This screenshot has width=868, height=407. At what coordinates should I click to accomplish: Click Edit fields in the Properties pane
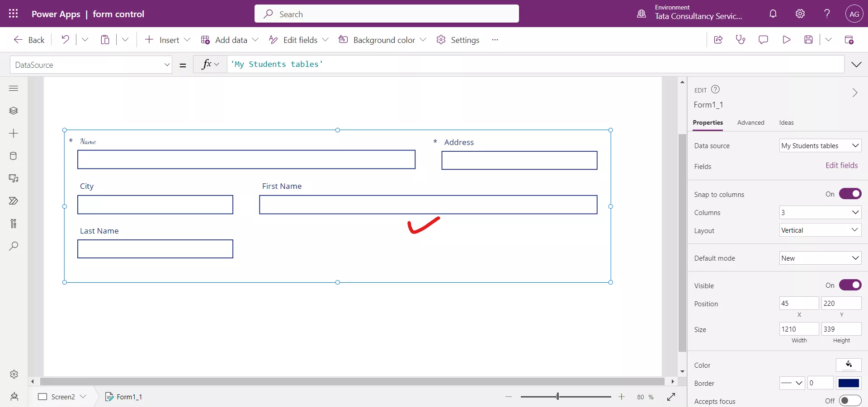click(x=842, y=165)
